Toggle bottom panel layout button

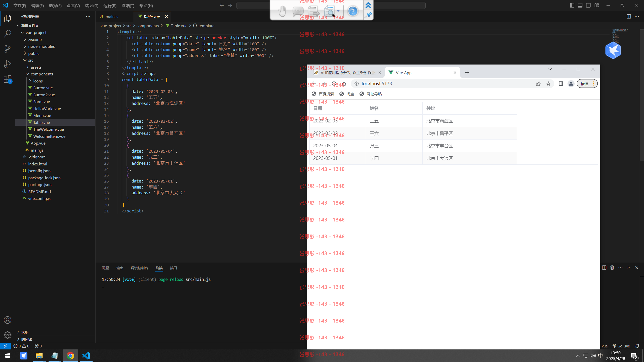pos(580,5)
